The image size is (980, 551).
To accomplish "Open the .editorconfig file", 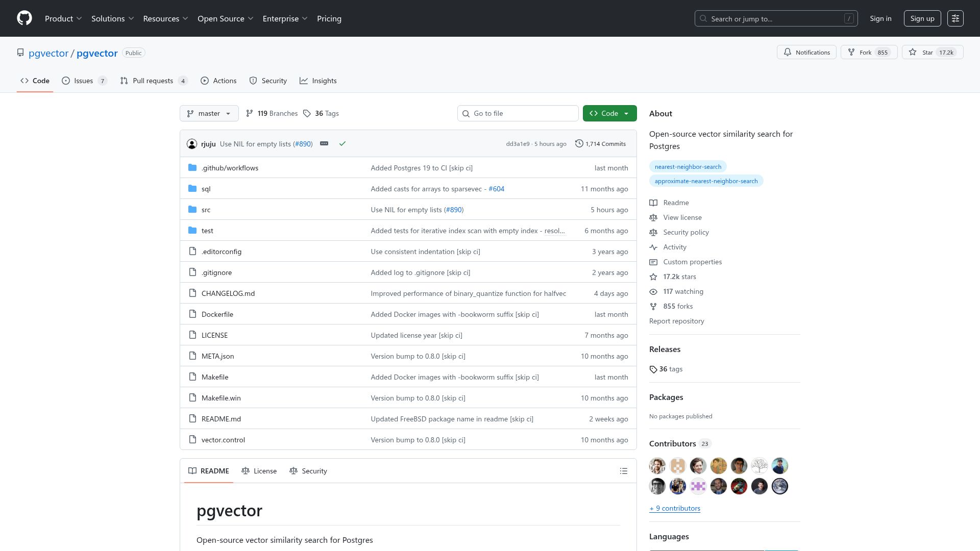I will (222, 252).
